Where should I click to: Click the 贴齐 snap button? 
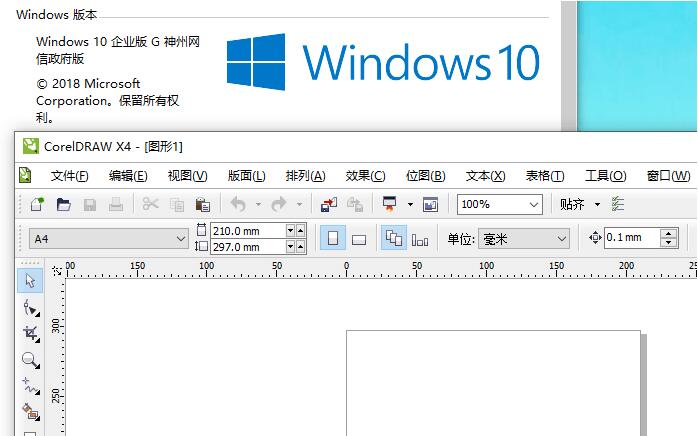coord(572,204)
